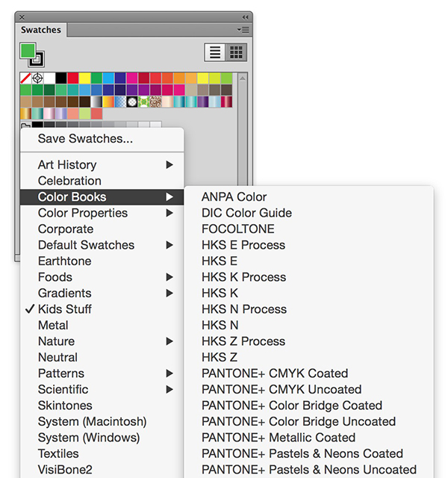
Task: Select the brown ornamental pattern swatch
Action: [156, 102]
